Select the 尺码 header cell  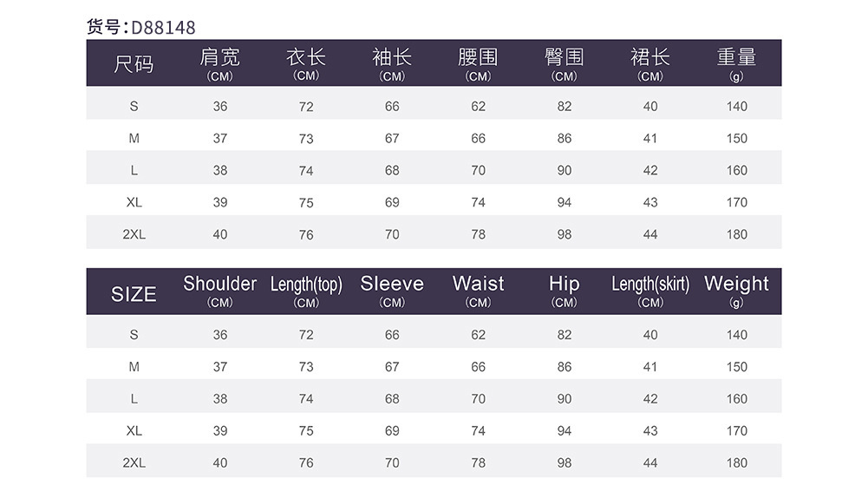click(x=134, y=64)
